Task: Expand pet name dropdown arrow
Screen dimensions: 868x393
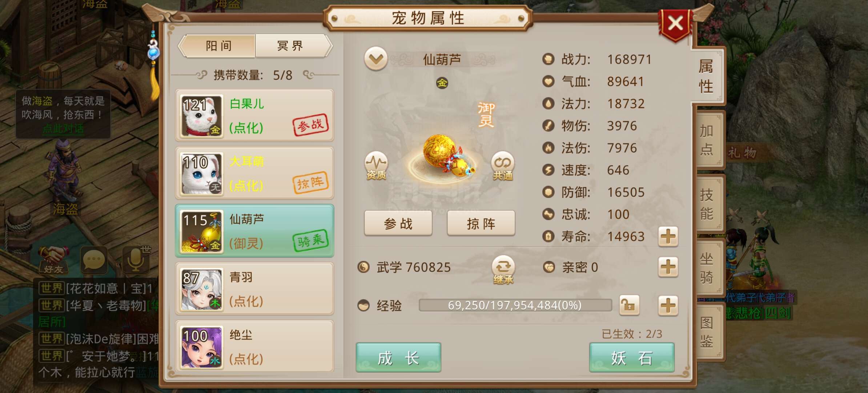Action: coord(376,58)
